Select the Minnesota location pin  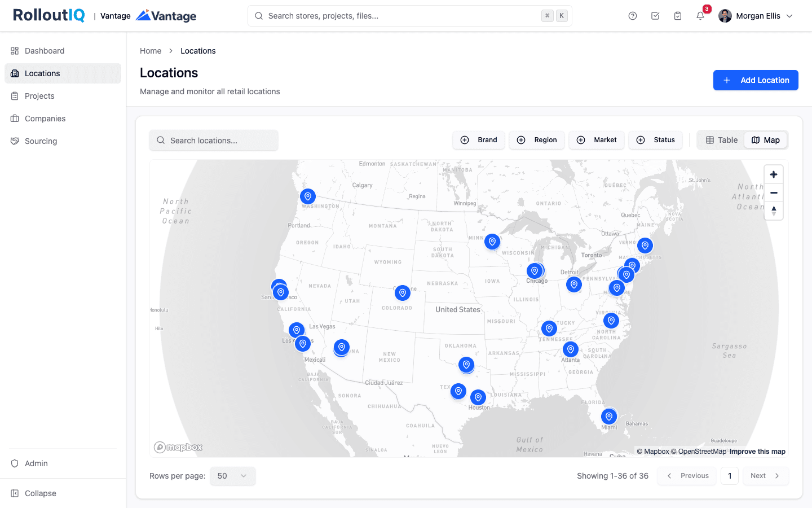click(x=492, y=242)
